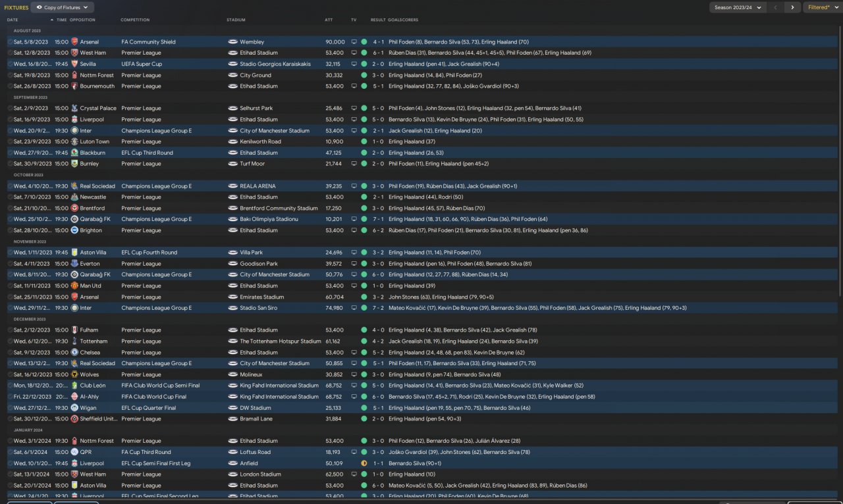This screenshot has width=843, height=504.
Task: Tick the selection circle for the Newcastle fixture
Action: click(x=10, y=197)
